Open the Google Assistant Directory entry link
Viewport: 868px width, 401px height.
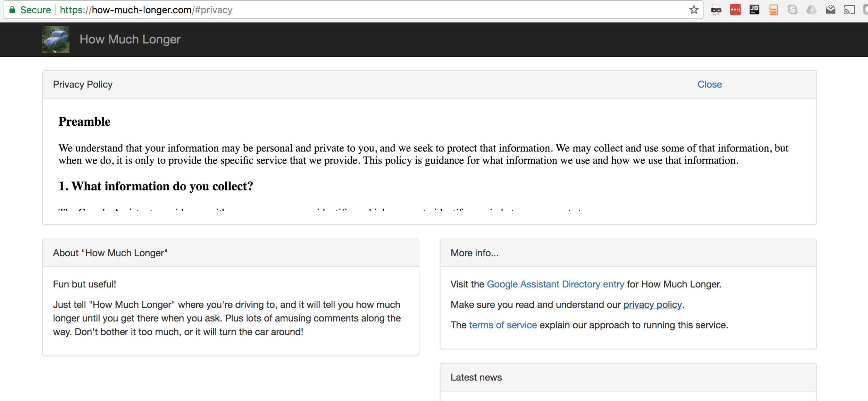point(555,284)
